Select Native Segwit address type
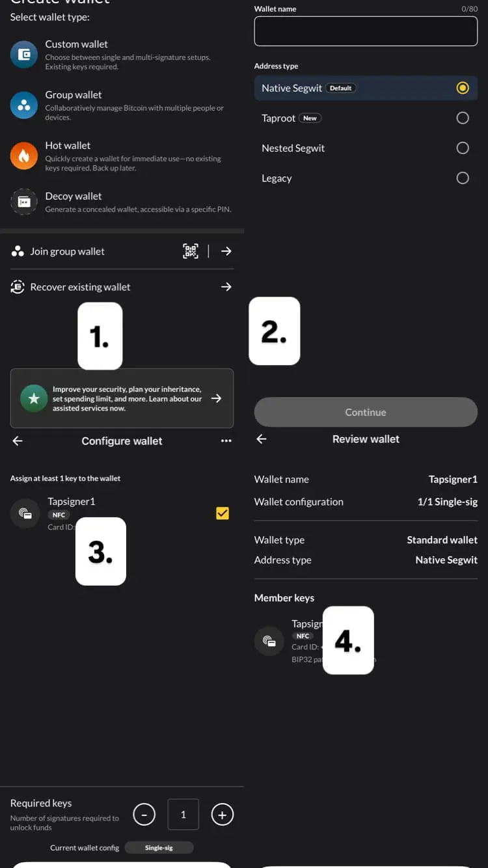This screenshot has width=488, height=868. point(366,88)
